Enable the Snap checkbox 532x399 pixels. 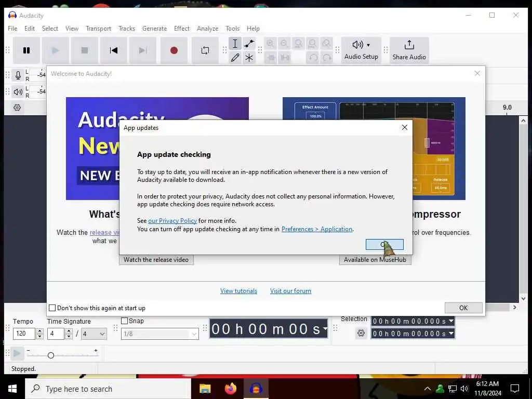point(125,321)
